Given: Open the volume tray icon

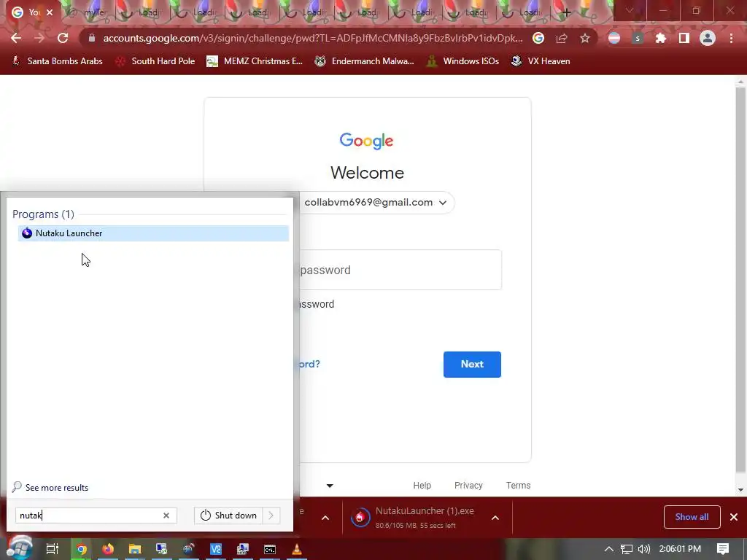Looking at the screenshot, I should [x=643, y=549].
